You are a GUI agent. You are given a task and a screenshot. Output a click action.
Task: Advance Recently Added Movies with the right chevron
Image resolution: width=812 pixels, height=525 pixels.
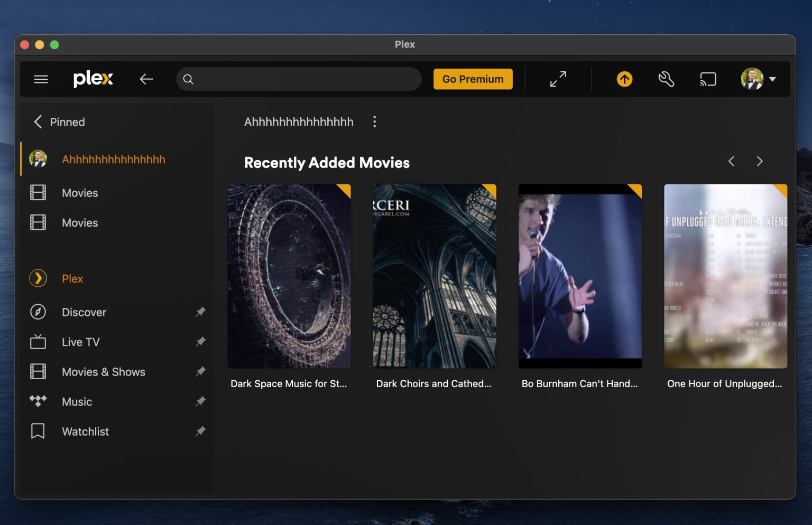[760, 161]
